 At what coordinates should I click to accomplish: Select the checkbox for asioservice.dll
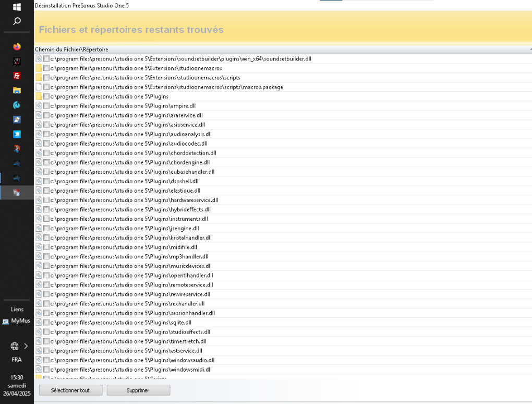tap(46, 125)
